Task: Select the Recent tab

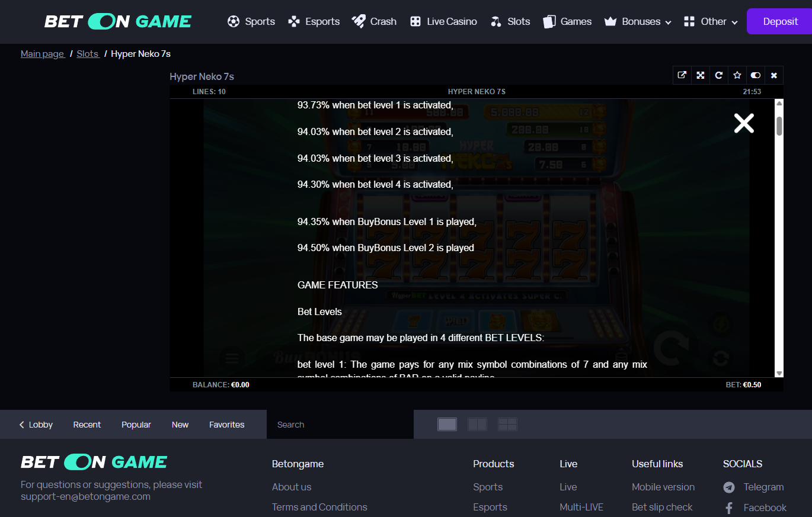Action: click(x=87, y=425)
